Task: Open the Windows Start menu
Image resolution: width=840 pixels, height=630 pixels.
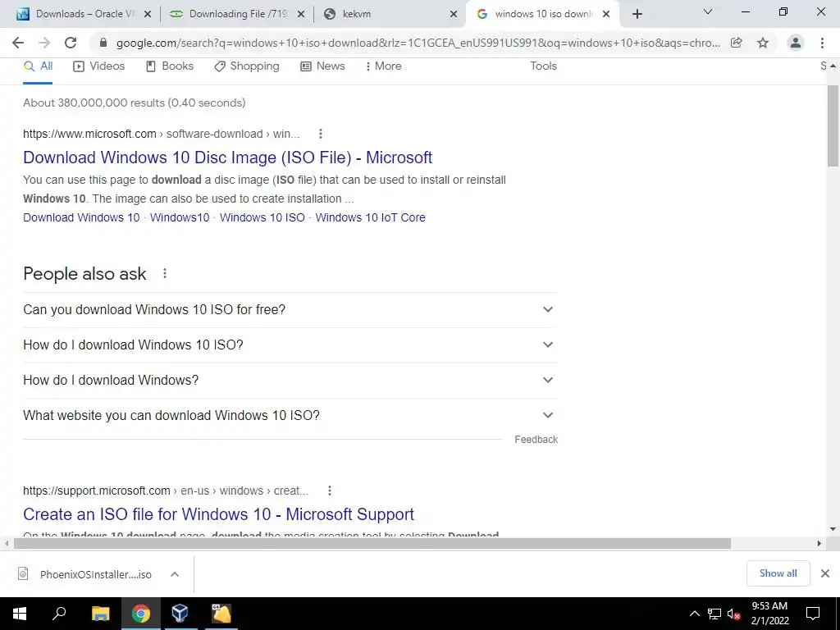Action: [x=20, y=614]
